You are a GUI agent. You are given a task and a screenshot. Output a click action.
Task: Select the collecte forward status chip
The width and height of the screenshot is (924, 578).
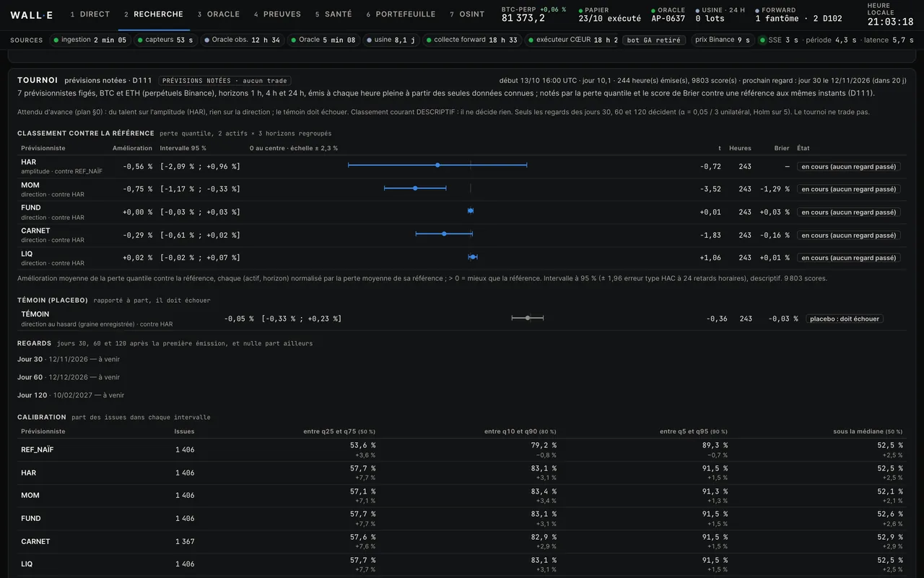[472, 40]
